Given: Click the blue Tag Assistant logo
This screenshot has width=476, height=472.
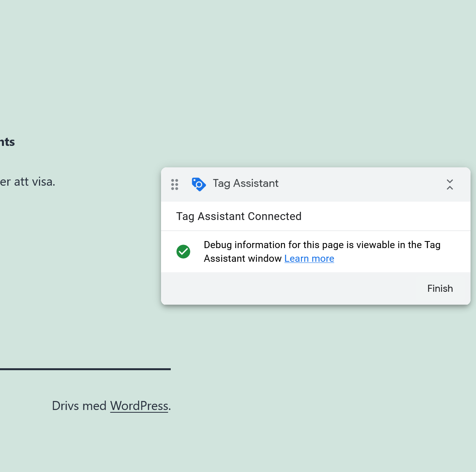Looking at the screenshot, I should click(198, 184).
